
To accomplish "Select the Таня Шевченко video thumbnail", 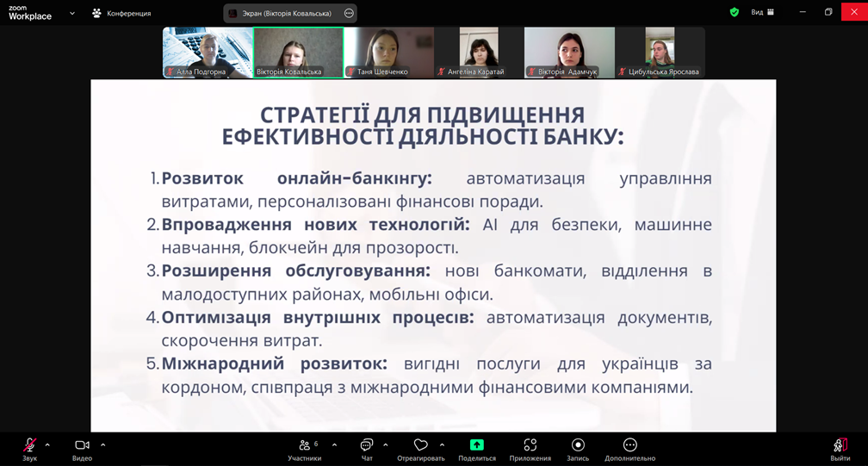I will (x=388, y=53).
